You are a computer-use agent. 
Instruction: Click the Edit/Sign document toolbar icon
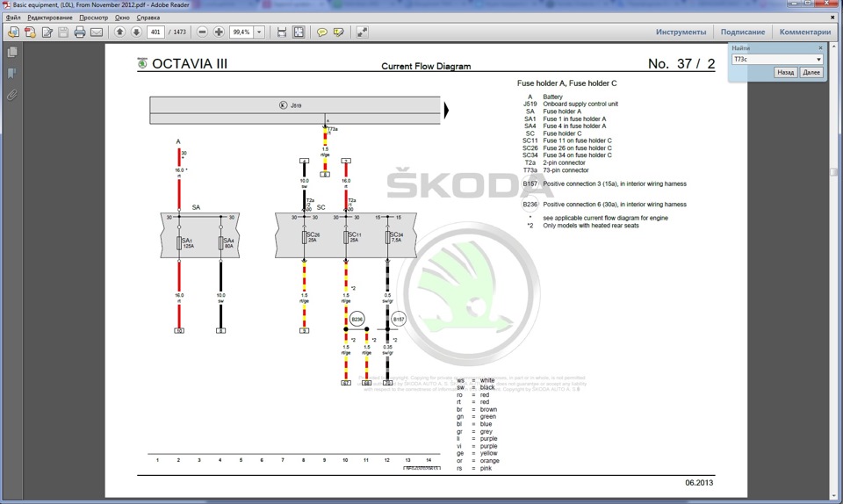click(x=47, y=32)
